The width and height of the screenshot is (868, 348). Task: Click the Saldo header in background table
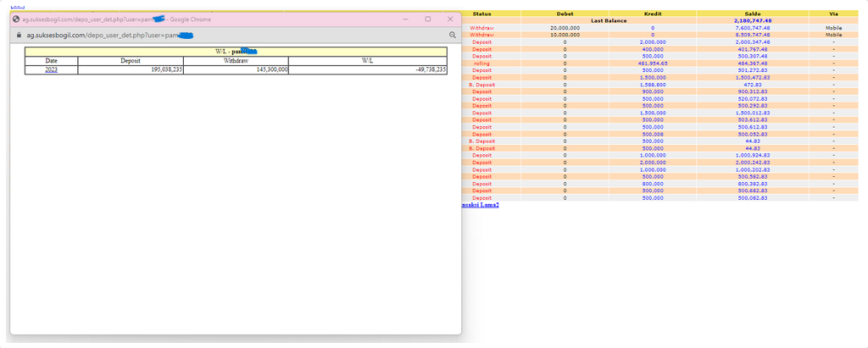click(x=753, y=14)
